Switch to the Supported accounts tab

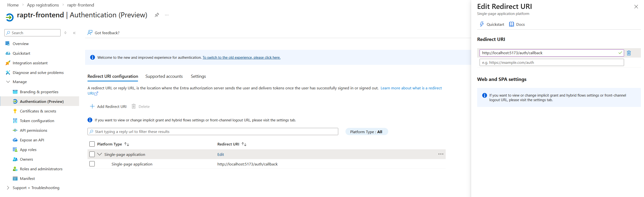pos(164,76)
